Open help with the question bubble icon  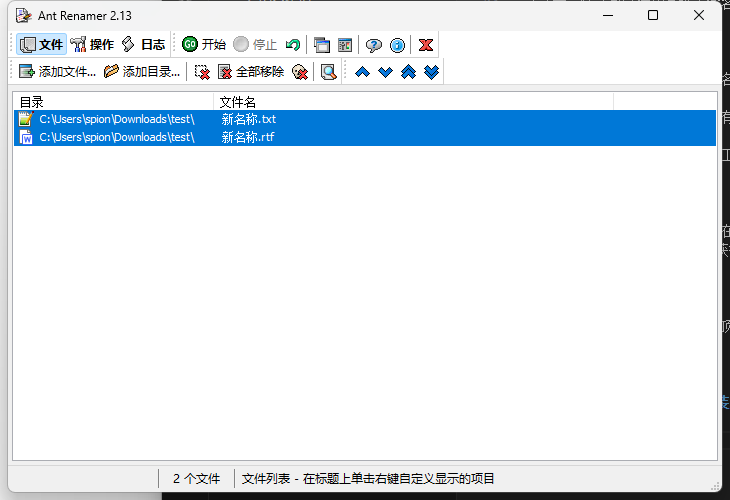[x=373, y=45]
